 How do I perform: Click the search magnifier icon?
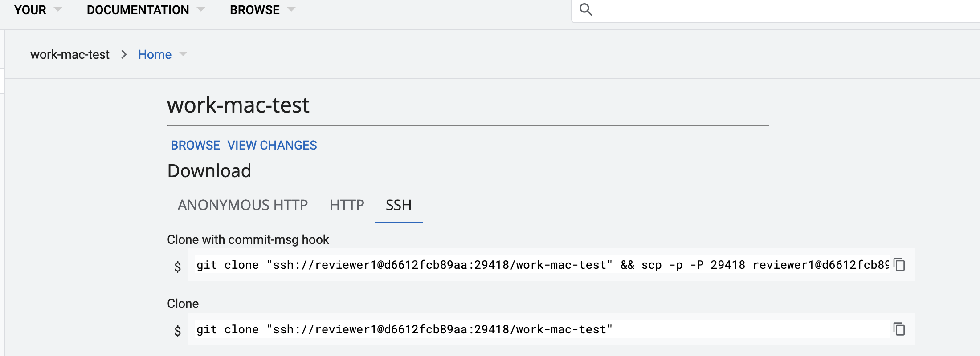point(586,9)
